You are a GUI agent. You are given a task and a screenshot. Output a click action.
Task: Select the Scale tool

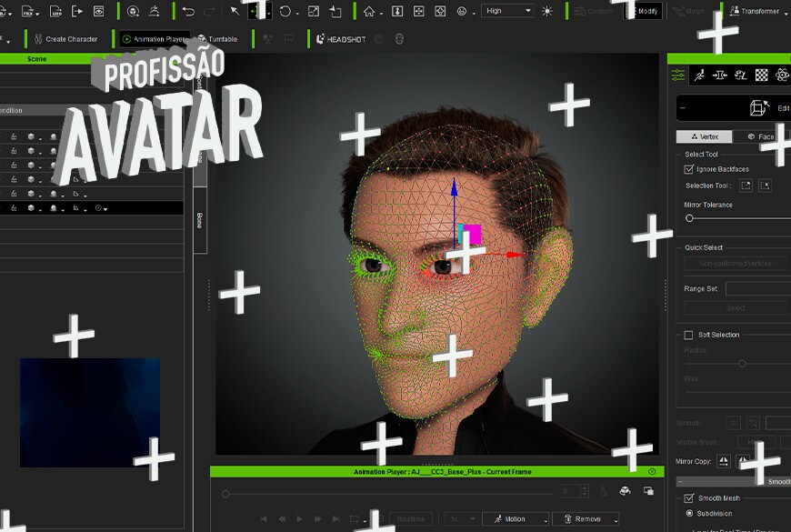click(314, 11)
